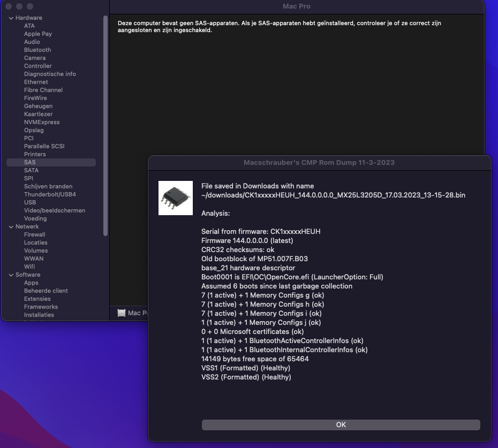Click the Boot0001 OpenCore.efi line
The width and height of the screenshot is (498, 448).
click(292, 277)
